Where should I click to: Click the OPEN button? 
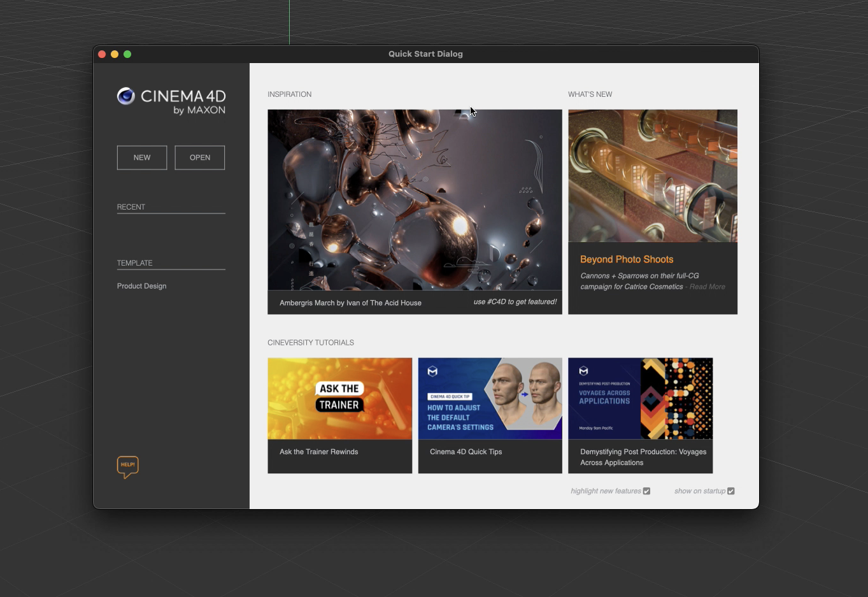click(x=200, y=157)
